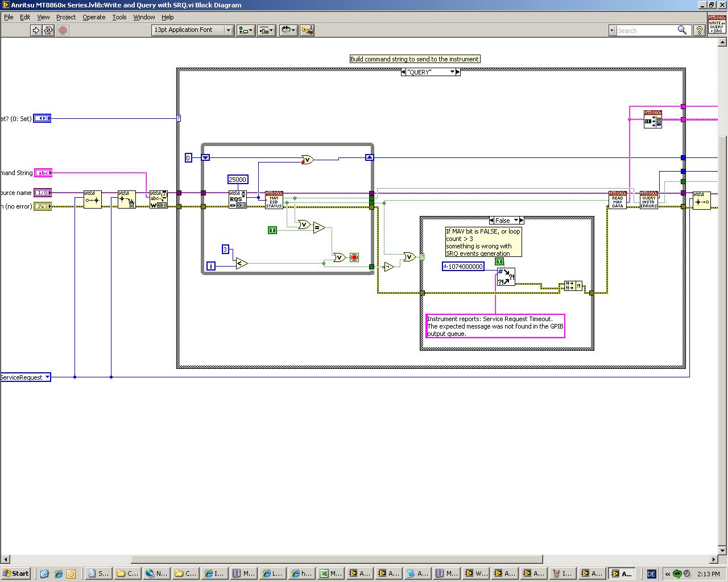
Task: Toggle the True constant in False case
Action: (x=499, y=261)
